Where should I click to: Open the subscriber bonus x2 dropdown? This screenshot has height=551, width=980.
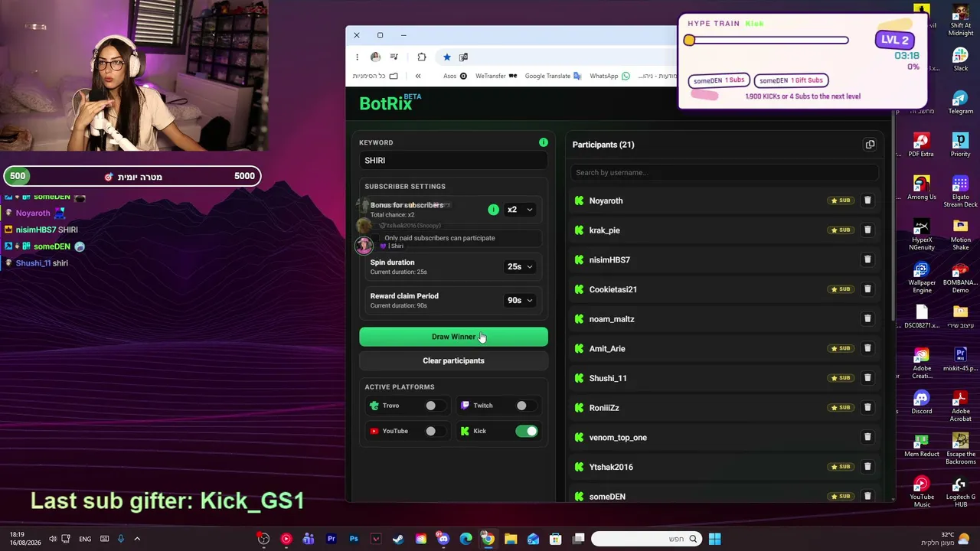(520, 210)
